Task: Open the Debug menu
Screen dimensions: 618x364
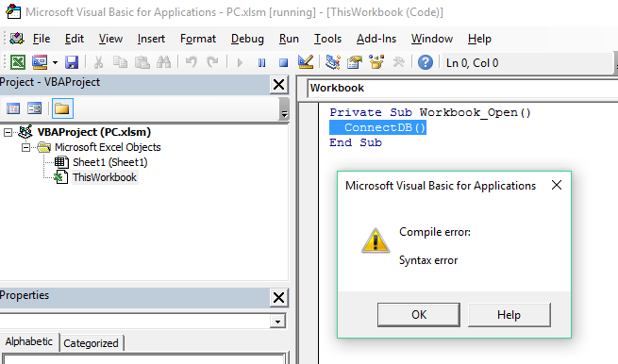Action: [247, 39]
